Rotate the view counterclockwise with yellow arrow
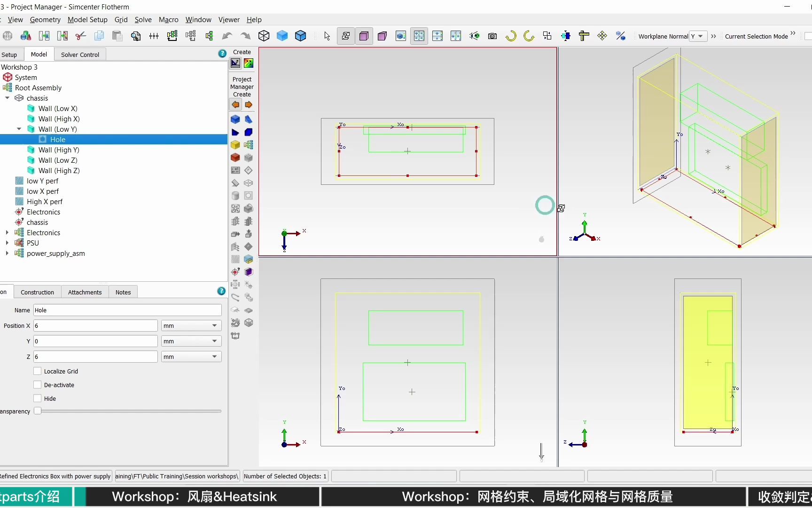Viewport: 812px width, 508px height. 511,36
